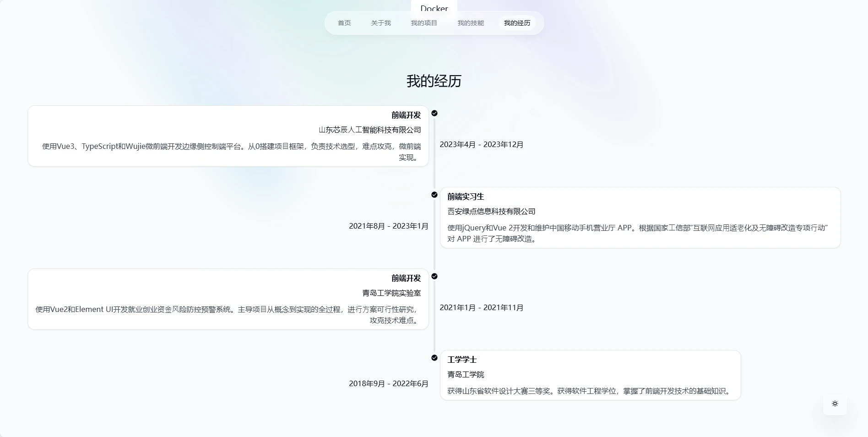Image resolution: width=868 pixels, height=437 pixels.
Task: Open the 首页 navigation item
Action: pyautogui.click(x=344, y=22)
